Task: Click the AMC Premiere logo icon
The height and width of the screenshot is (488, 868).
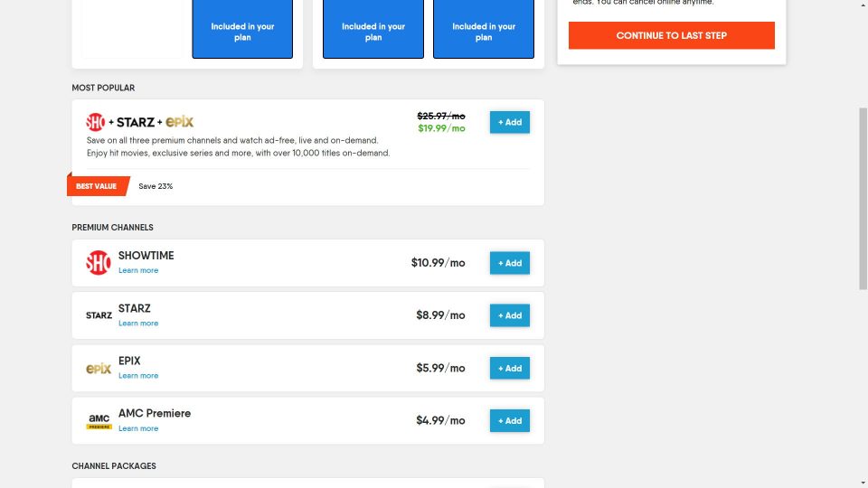Action: 99,420
